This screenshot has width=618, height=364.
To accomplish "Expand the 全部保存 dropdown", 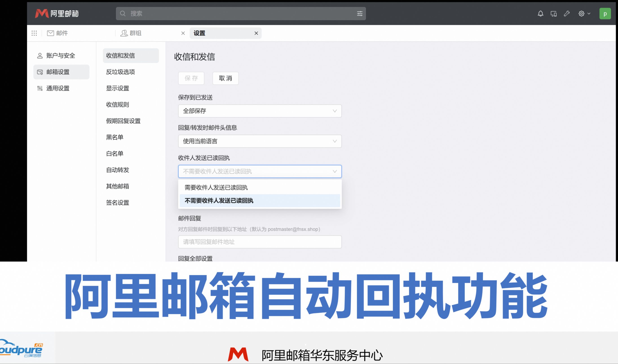I will 260,111.
